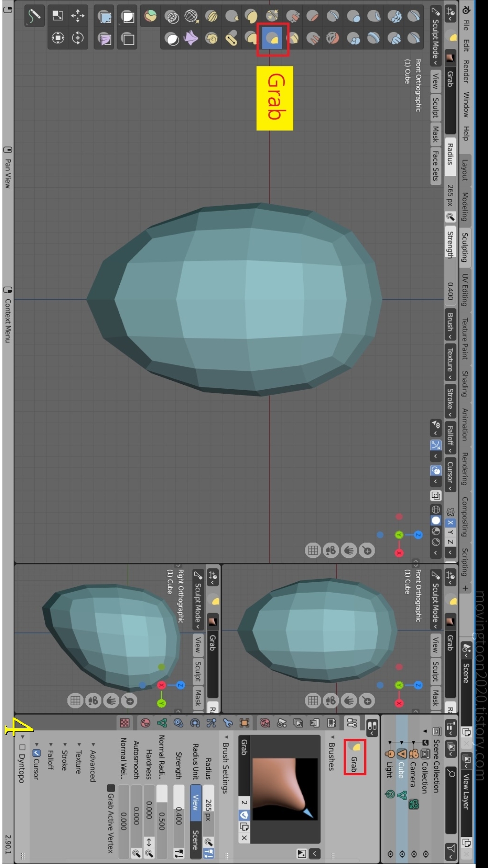Select the Draw sculpt brush
This screenshot has height=868, width=488.
(413, 16)
